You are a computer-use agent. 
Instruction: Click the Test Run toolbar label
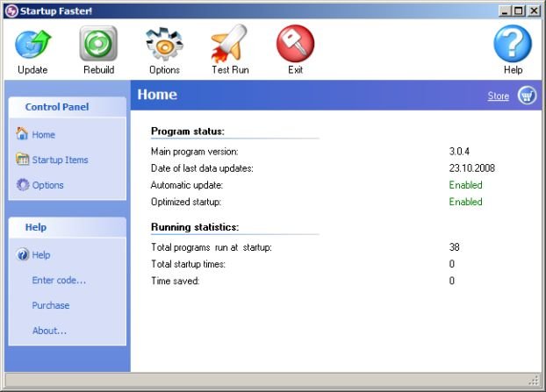tap(230, 69)
